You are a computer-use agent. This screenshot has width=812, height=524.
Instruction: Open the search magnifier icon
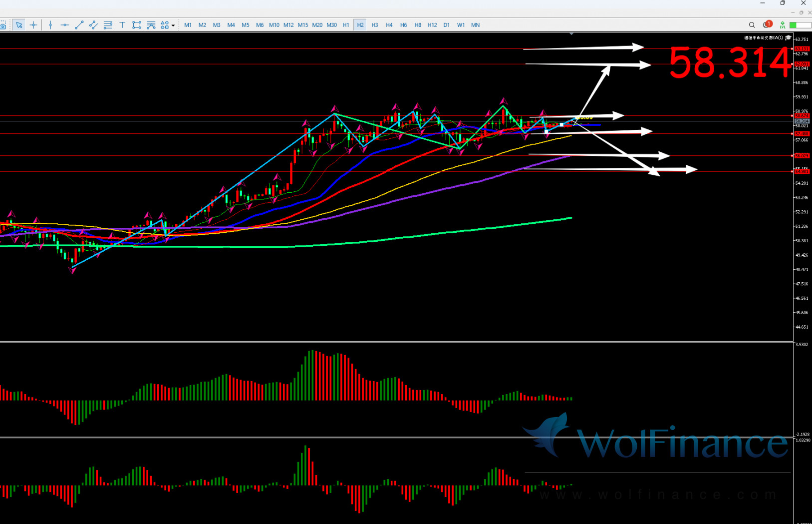coord(752,25)
